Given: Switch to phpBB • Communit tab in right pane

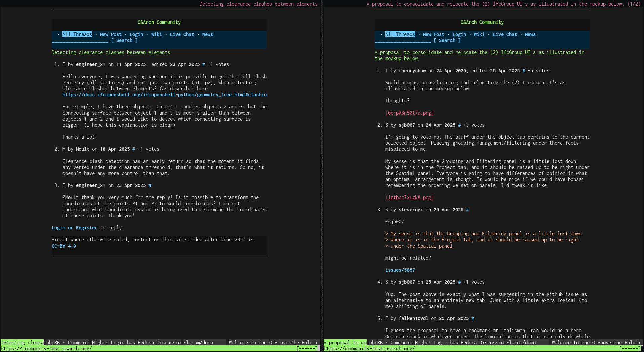Looking at the screenshot, I should tap(391, 343).
